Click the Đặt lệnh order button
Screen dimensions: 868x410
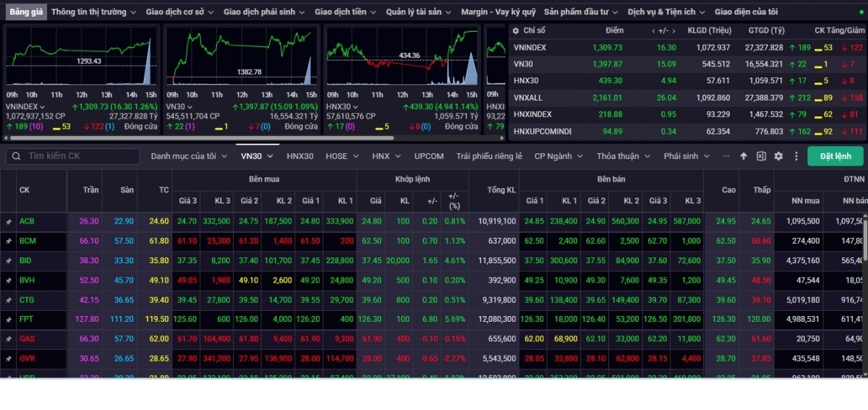[x=835, y=156]
